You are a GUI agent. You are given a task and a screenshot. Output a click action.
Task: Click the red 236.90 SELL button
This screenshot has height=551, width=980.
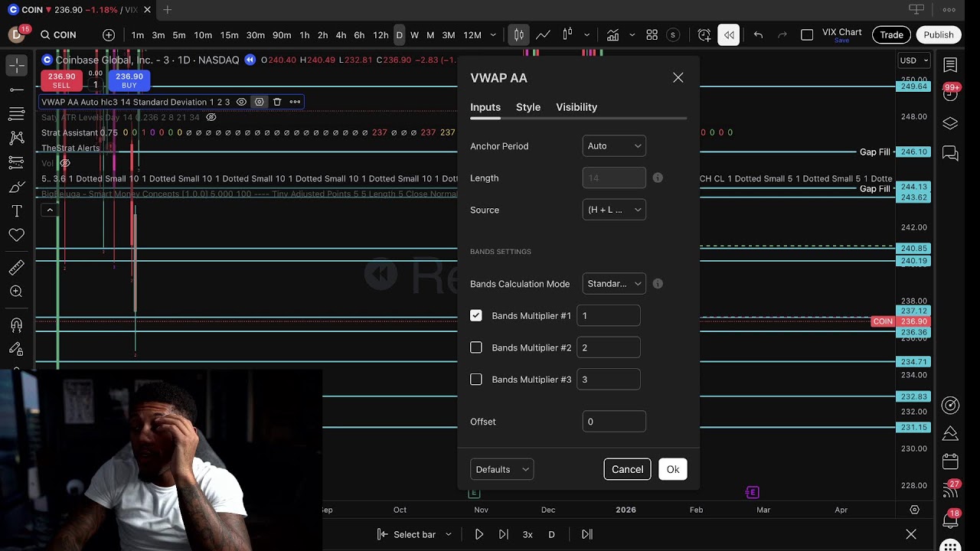coord(61,80)
